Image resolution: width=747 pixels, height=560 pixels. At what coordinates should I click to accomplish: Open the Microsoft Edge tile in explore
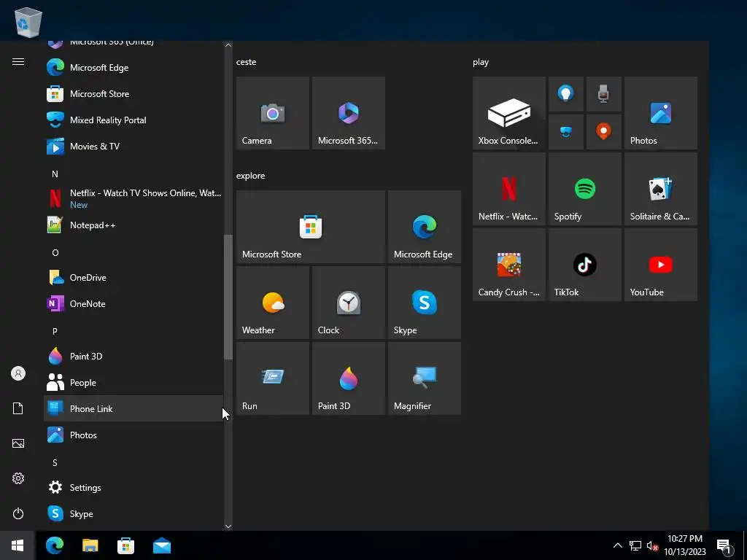tap(425, 227)
